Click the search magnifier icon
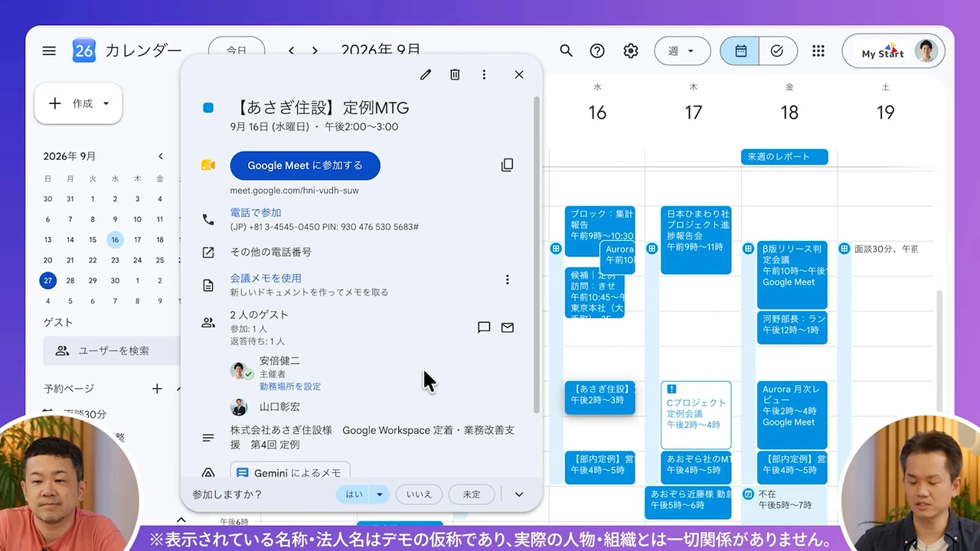 (566, 51)
